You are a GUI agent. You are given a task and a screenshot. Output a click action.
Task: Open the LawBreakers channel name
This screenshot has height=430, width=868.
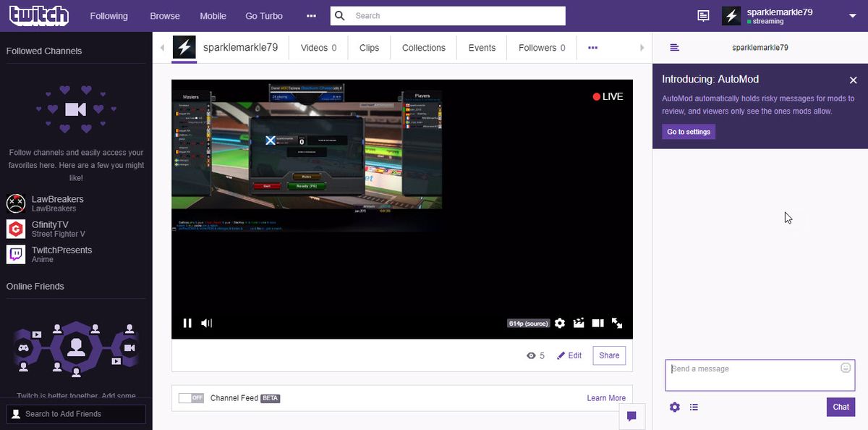pyautogui.click(x=57, y=199)
